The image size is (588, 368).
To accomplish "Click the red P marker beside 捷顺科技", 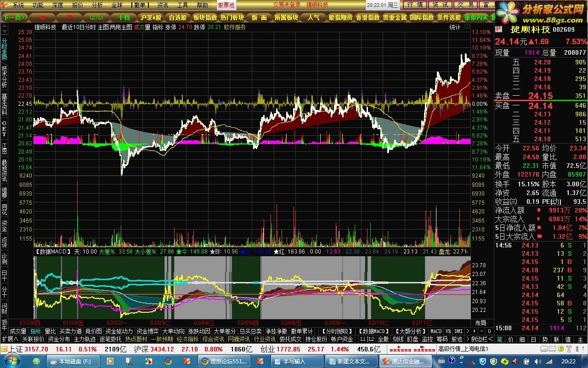I will [499, 29].
